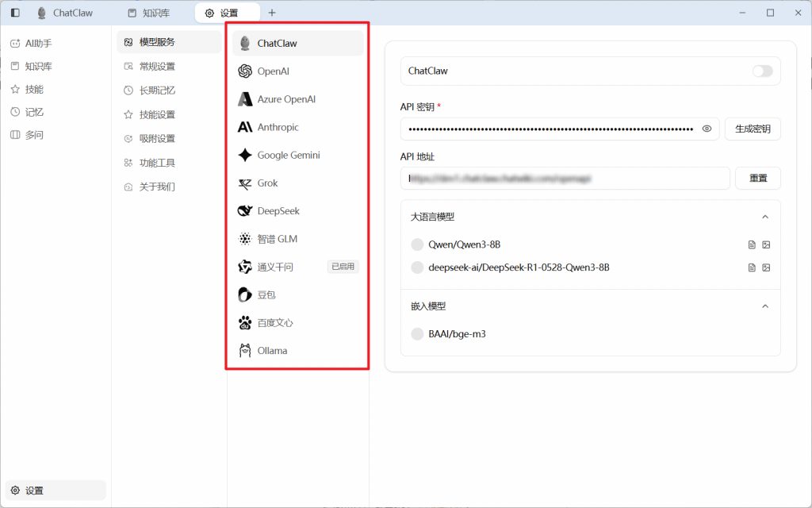Select the Anthropic provider icon
812x508 pixels.
coord(245,127)
